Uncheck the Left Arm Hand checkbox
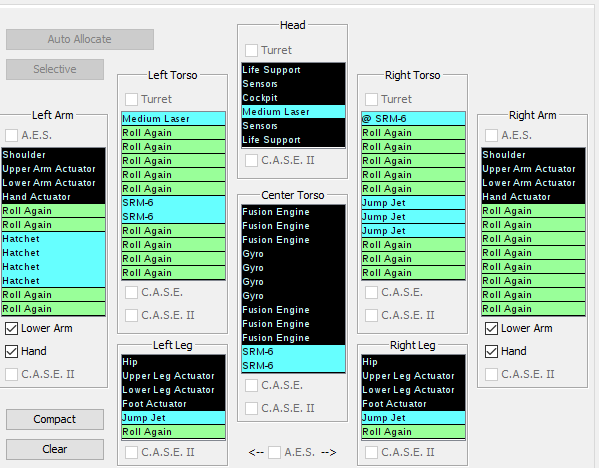This screenshot has height=468, width=599. [11, 351]
